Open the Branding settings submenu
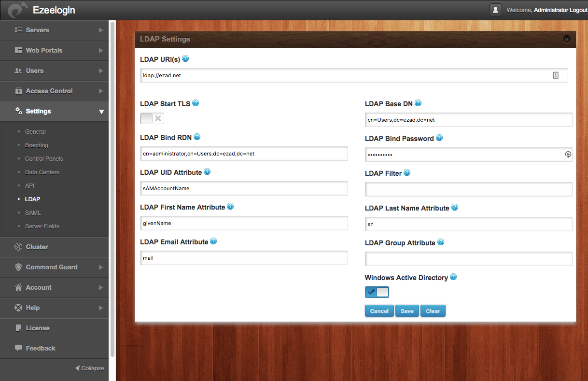Image resolution: width=588 pixels, height=381 pixels. tap(37, 145)
